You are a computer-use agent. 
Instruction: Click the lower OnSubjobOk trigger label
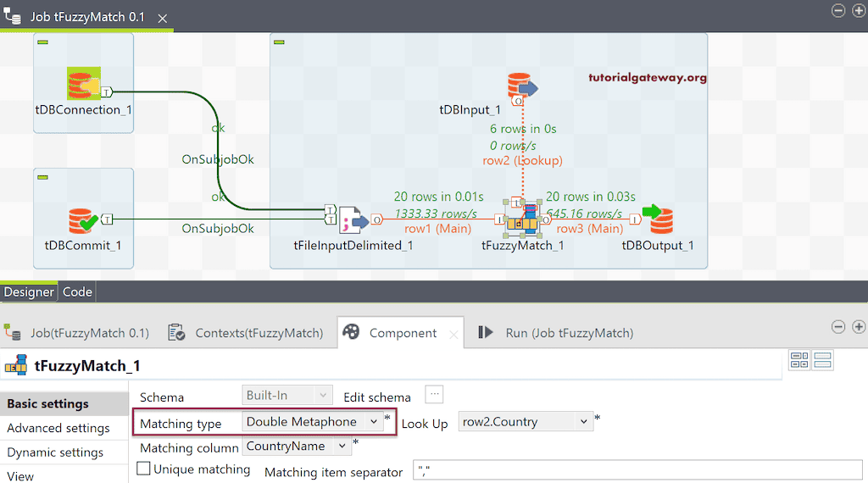coord(218,229)
